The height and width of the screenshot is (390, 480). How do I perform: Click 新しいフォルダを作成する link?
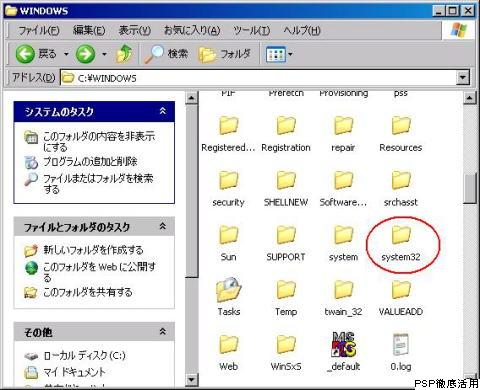click(x=93, y=250)
